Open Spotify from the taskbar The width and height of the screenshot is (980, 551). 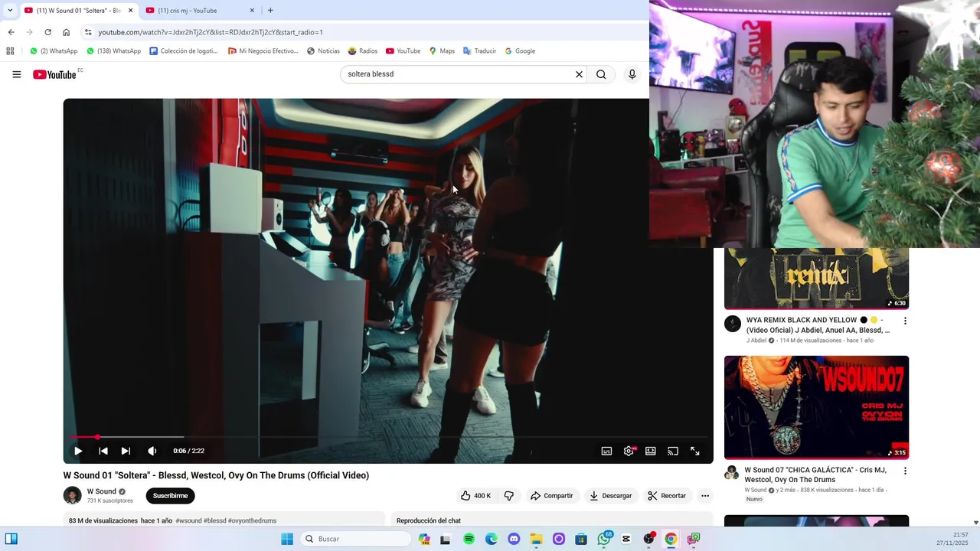(x=469, y=539)
